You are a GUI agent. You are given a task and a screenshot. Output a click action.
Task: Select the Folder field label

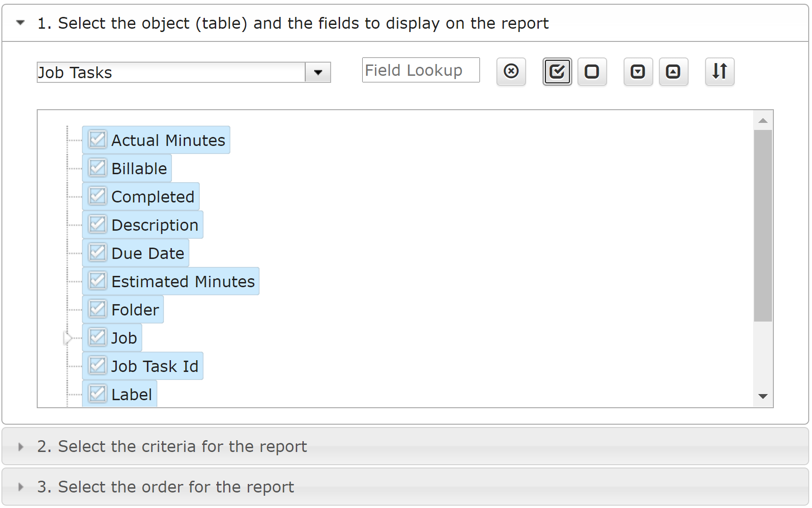[x=135, y=309]
